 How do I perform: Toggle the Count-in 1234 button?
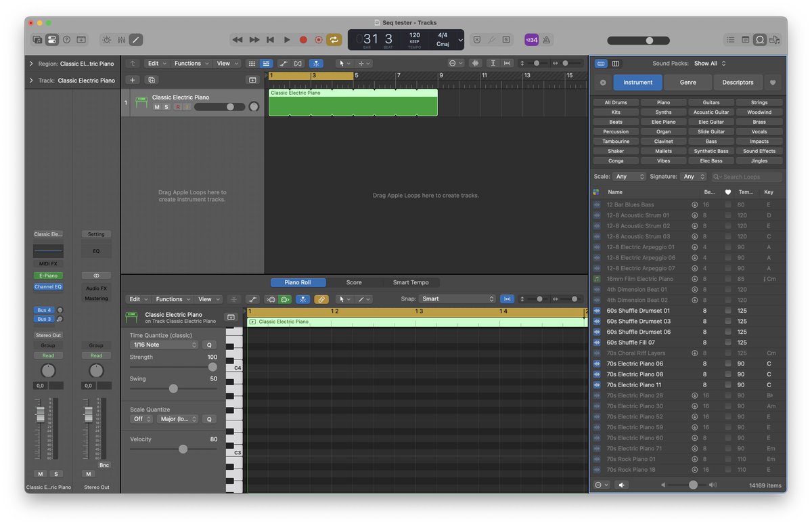click(x=531, y=40)
